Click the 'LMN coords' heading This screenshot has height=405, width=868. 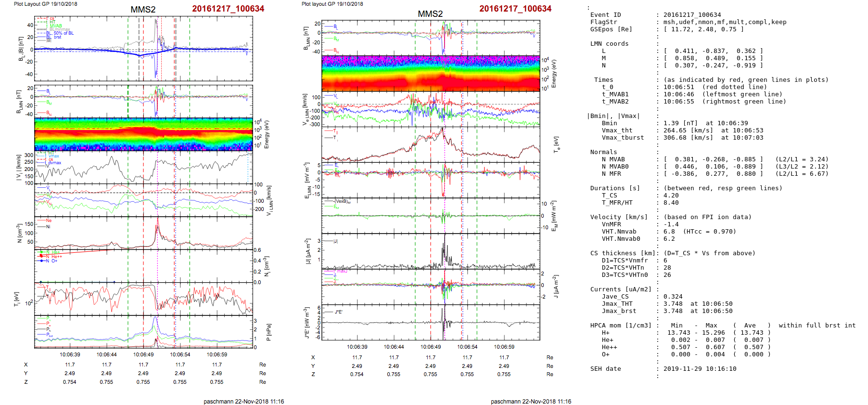(609, 44)
